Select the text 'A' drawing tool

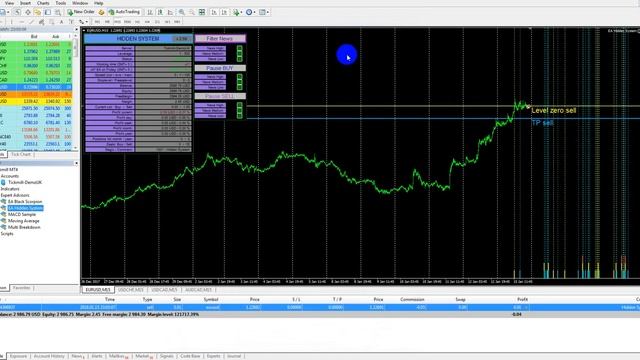click(62, 22)
